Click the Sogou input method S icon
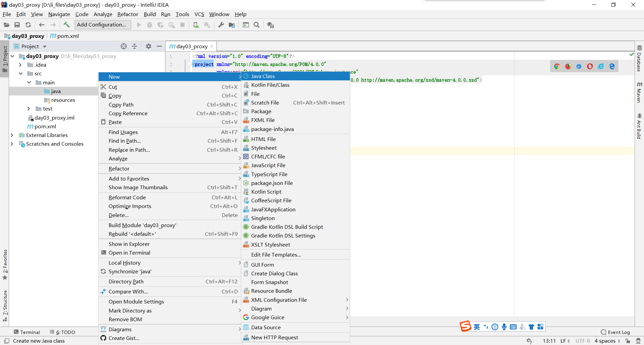644x345 pixels. (466, 326)
